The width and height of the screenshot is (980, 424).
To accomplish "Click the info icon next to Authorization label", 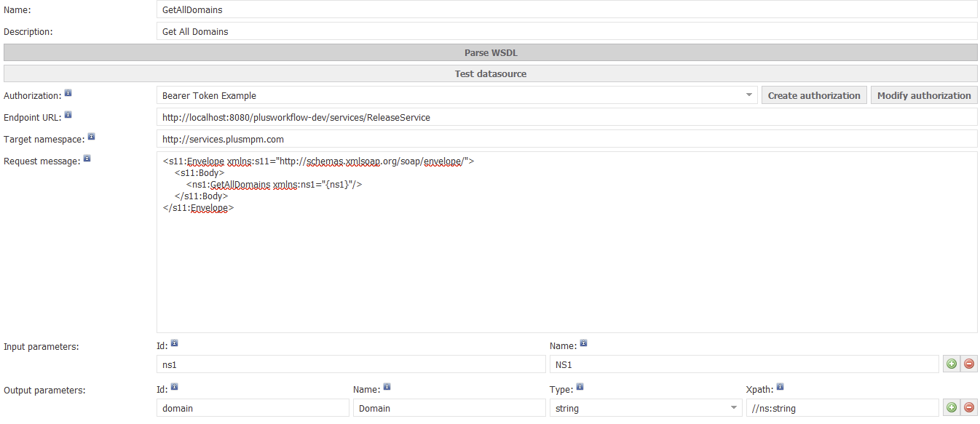I will (x=68, y=93).
